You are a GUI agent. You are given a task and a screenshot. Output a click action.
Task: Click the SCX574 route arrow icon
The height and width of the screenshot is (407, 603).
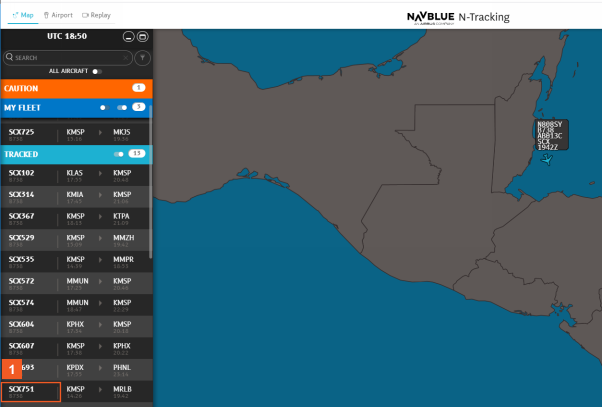click(100, 303)
